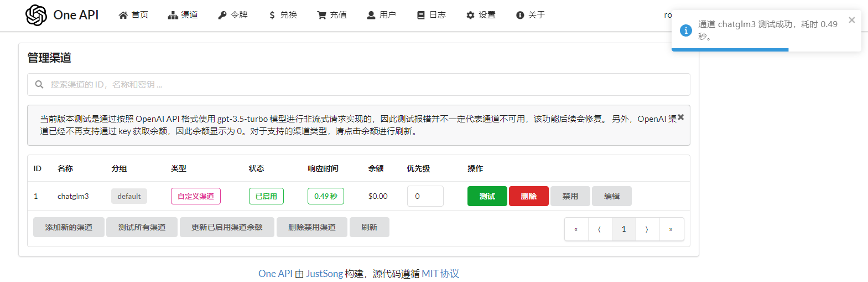The image size is (868, 282).
Task: Click the 刷新 button
Action: pyautogui.click(x=370, y=227)
